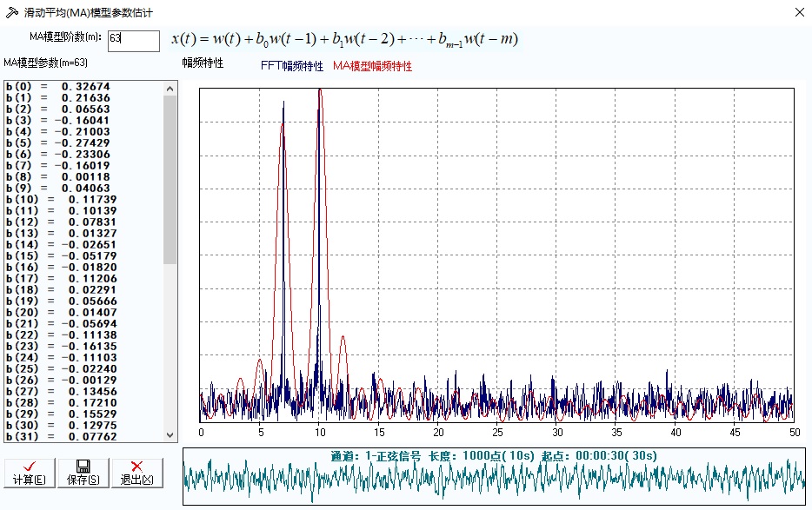Image resolution: width=812 pixels, height=510 pixels.
Task: Click the red X icon on 退出
Action: pyautogui.click(x=136, y=466)
